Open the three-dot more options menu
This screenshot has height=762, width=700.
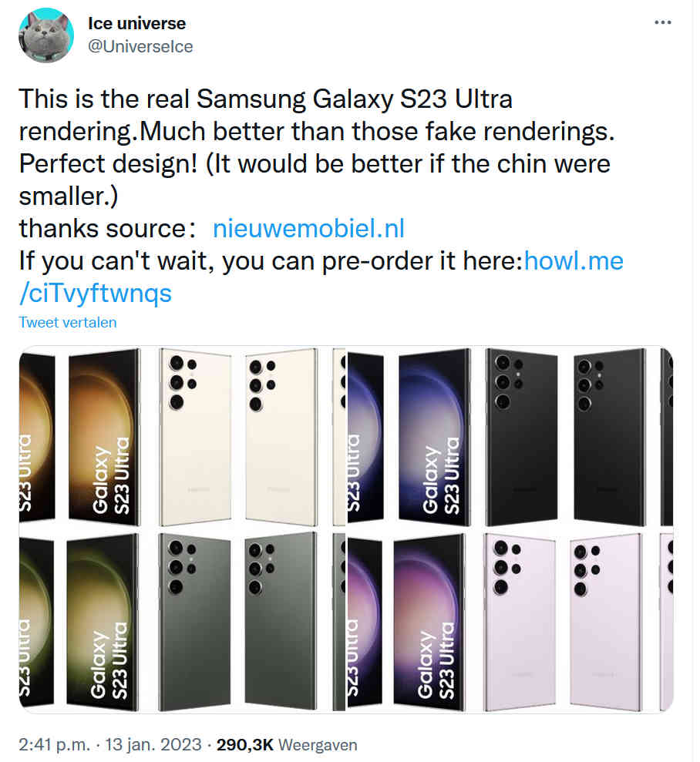pyautogui.click(x=662, y=22)
